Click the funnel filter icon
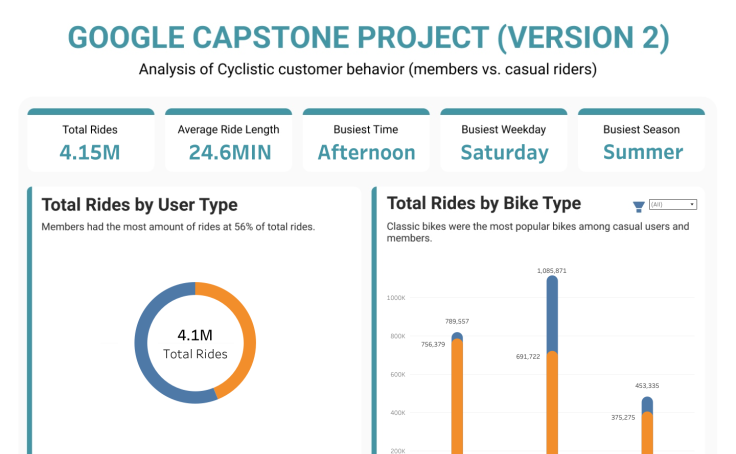Screen dimensions: 736x454 click(639, 206)
